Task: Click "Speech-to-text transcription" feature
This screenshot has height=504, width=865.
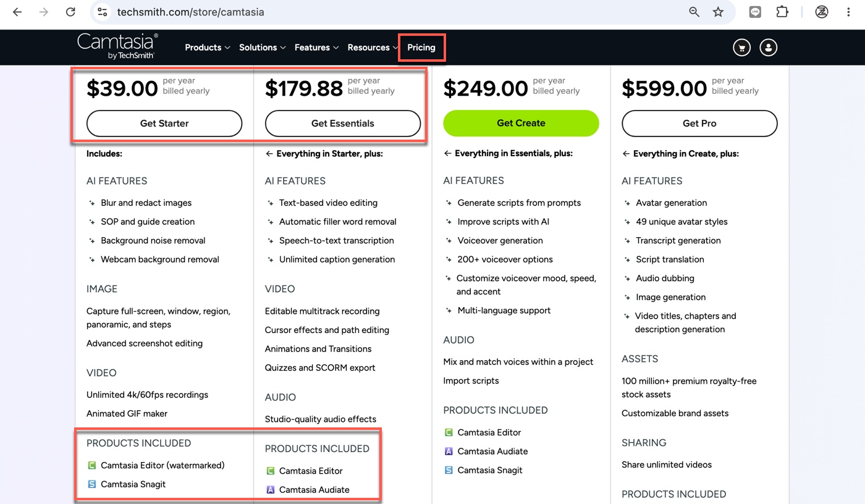Action: (x=337, y=241)
